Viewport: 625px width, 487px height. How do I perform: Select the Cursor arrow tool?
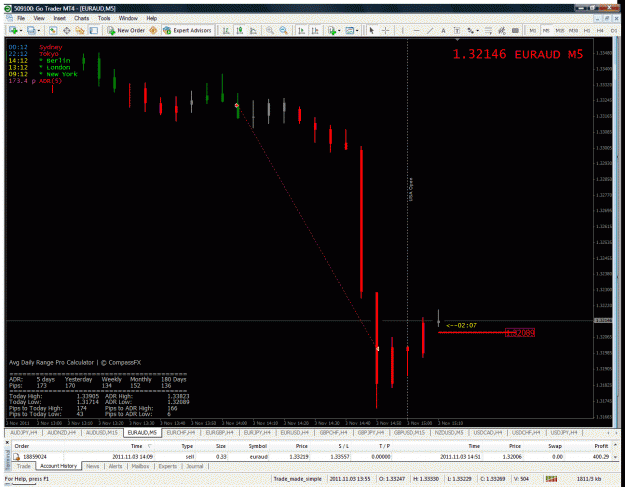[371, 30]
